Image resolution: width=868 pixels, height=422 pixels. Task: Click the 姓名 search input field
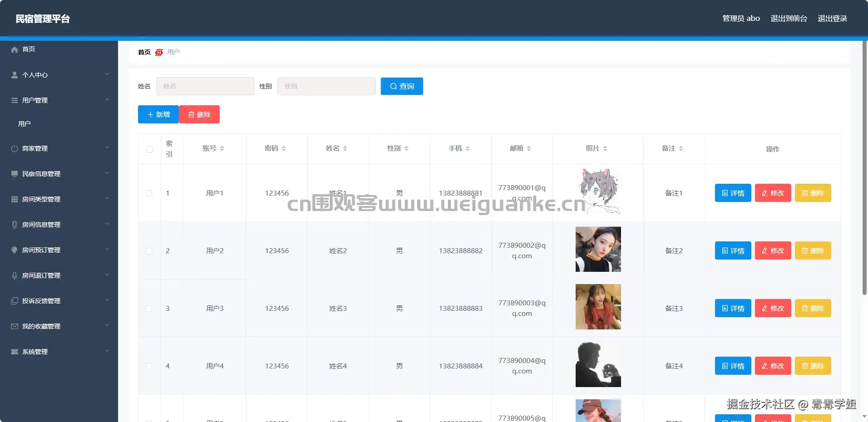tap(205, 86)
